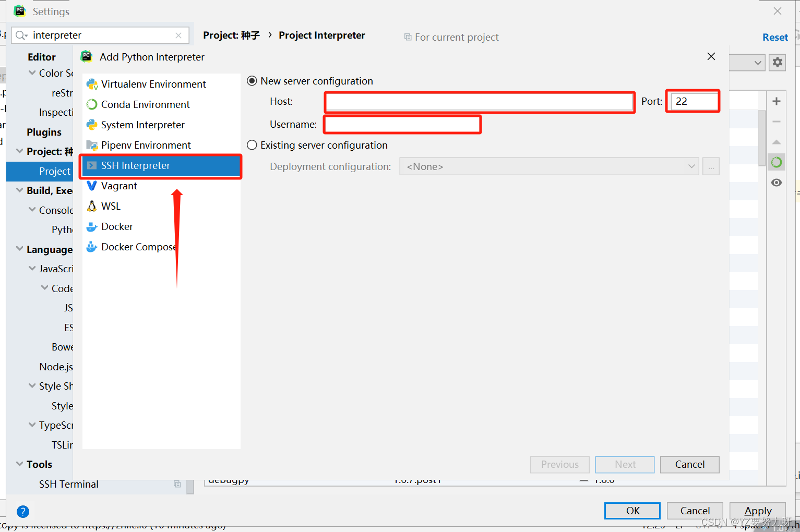This screenshot has width=800, height=532.
Task: Click the Reset link
Action: pyautogui.click(x=775, y=37)
